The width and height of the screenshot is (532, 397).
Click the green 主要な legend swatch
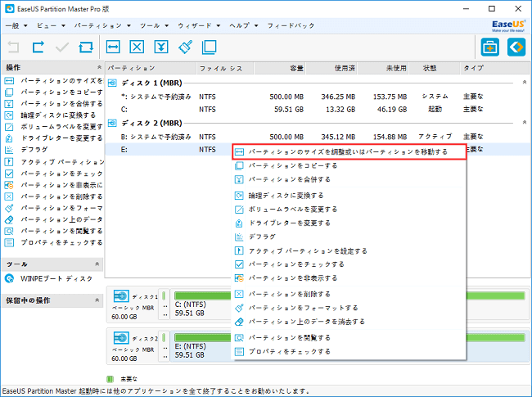point(110,379)
